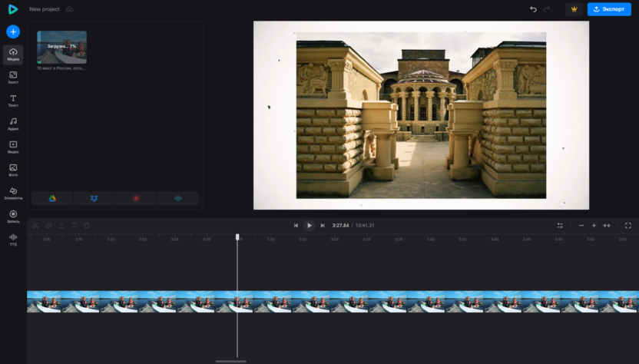The height and width of the screenshot is (364, 639).
Task: Click the scissors split tool
Action: point(35,225)
